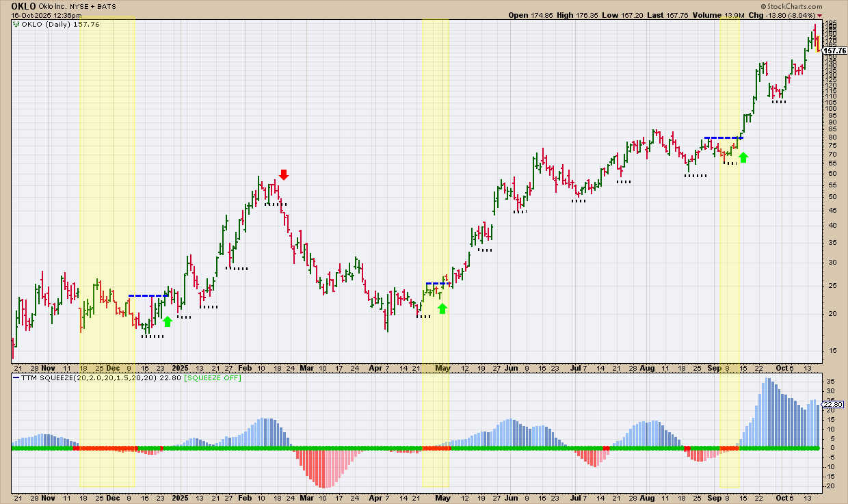Screen dimensions: 848x504
Task: Click the bold OKLO ticker symbol title
Action: pos(23,6)
